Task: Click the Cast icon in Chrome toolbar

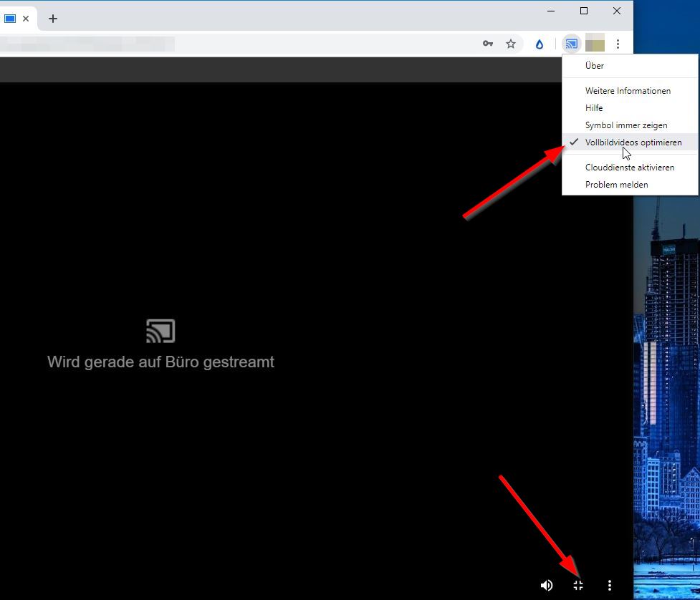Action: click(x=571, y=44)
